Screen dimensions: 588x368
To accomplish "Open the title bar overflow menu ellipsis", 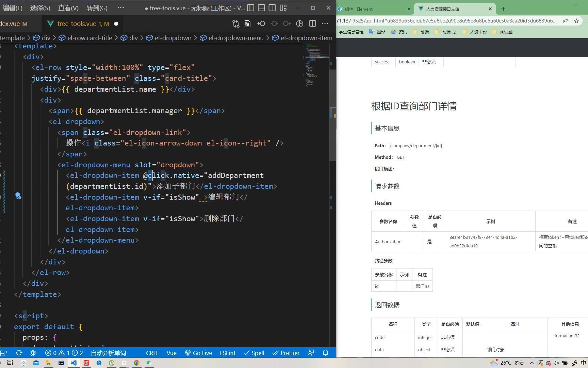I will point(120,8).
